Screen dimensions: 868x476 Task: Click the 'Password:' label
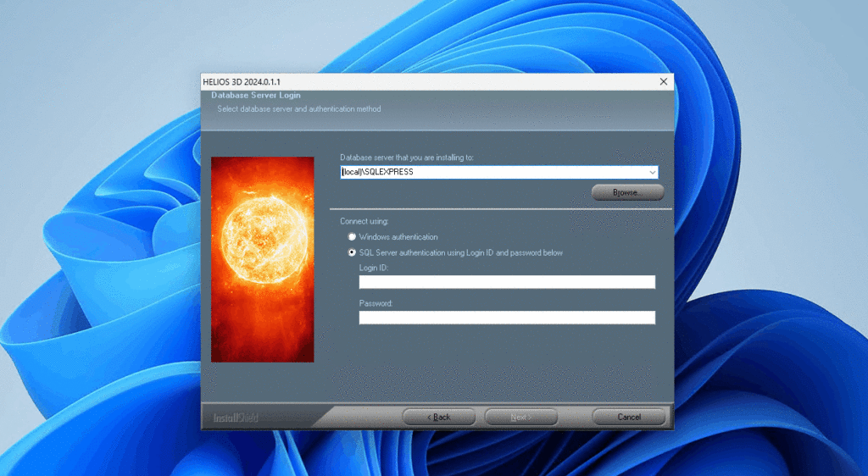pos(376,303)
